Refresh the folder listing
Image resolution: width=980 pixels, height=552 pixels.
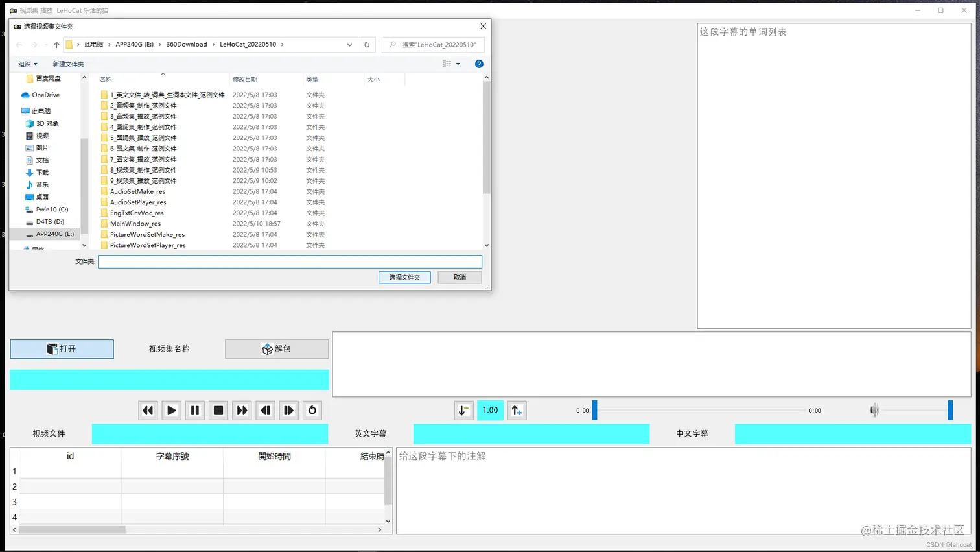367,45
